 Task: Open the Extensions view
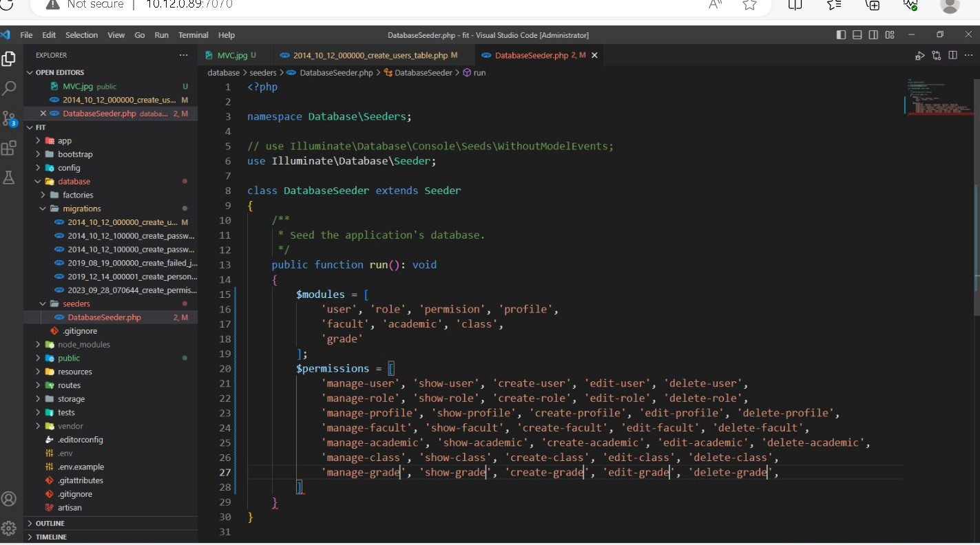tap(9, 148)
